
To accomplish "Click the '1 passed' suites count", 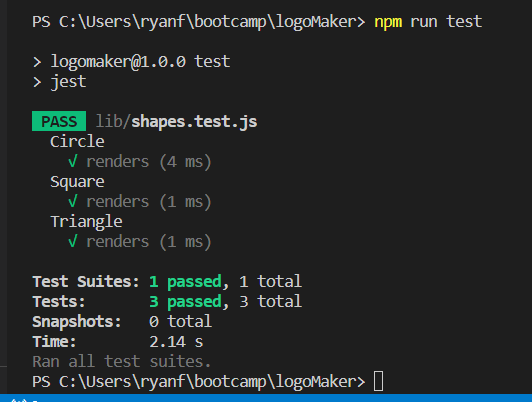I will click(186, 282).
